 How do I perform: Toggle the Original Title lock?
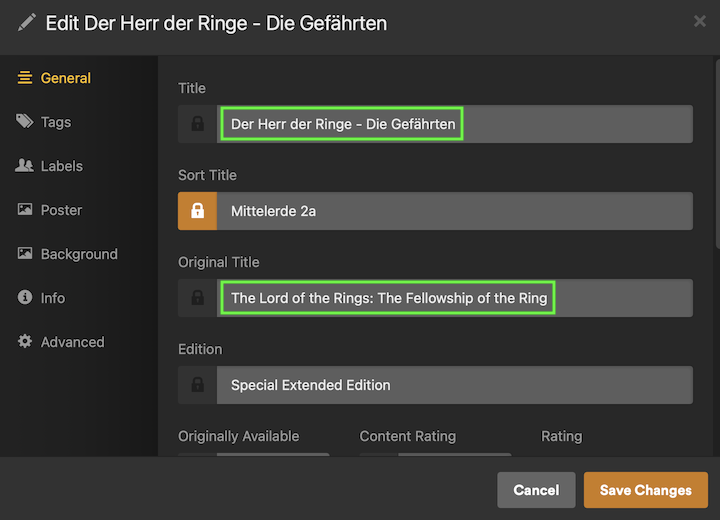[198, 298]
